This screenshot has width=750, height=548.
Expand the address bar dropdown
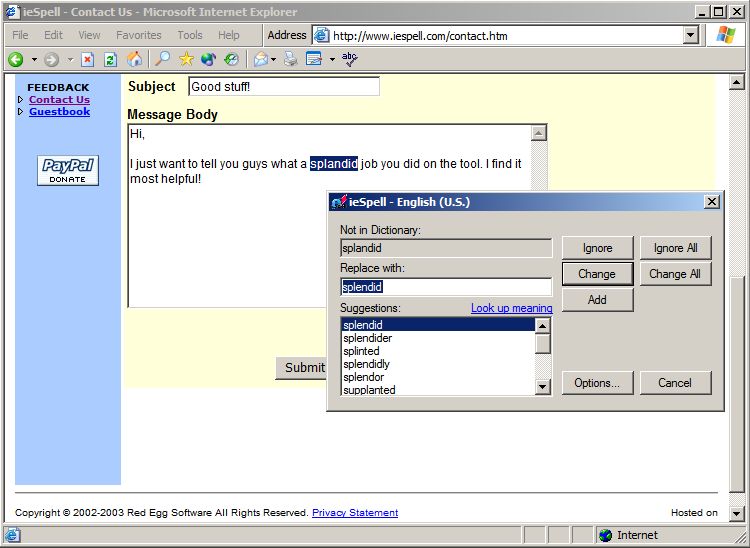(x=690, y=35)
